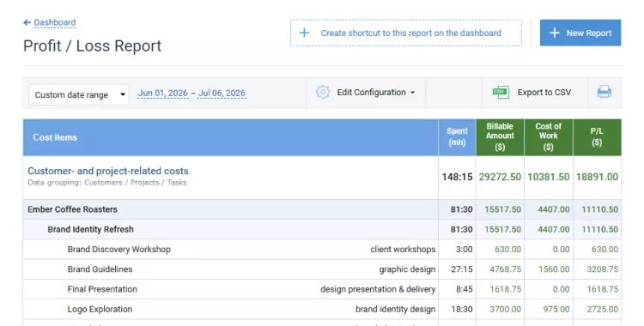Open Customer- and project-related costs heading
Screen dimensions: 644x326
tap(108, 171)
